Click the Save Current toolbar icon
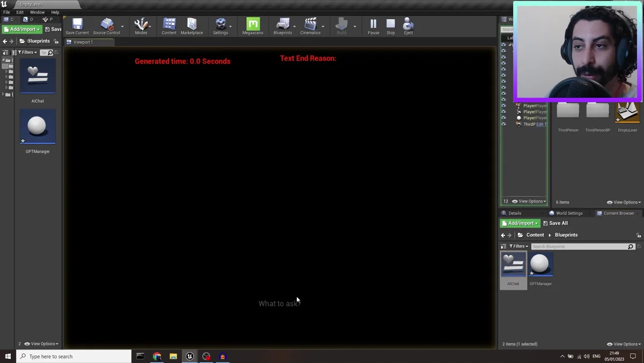 pyautogui.click(x=77, y=26)
